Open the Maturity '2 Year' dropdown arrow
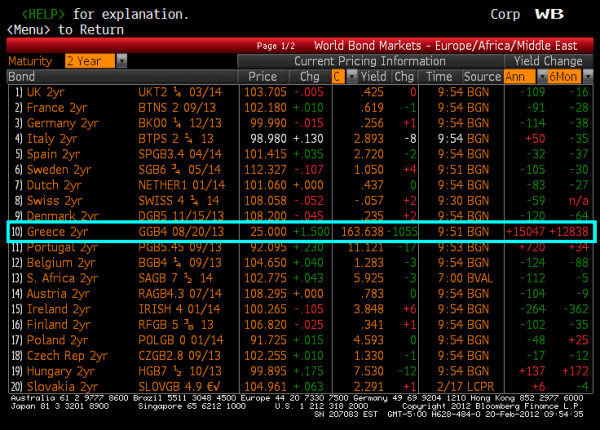Viewport: 600px width, 430px height. click(122, 61)
